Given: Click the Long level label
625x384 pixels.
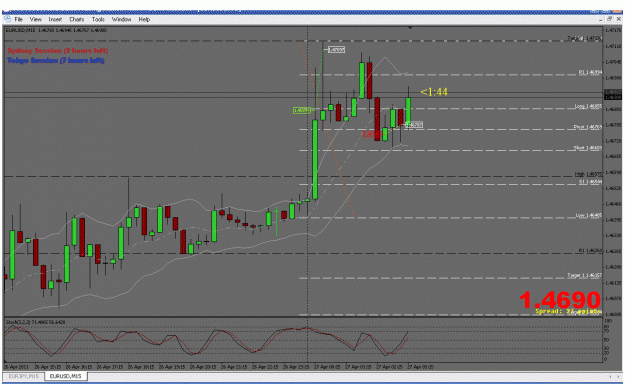Looking at the screenshot, I should click(x=588, y=106).
